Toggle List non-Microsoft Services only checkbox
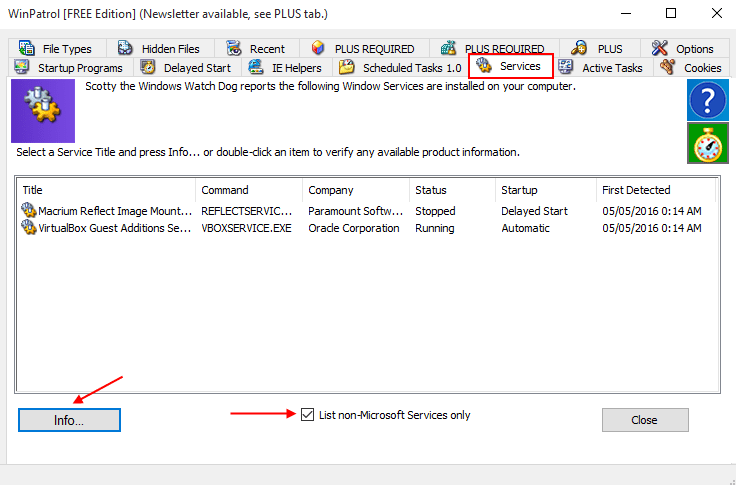The width and height of the screenshot is (736, 485). (x=307, y=415)
